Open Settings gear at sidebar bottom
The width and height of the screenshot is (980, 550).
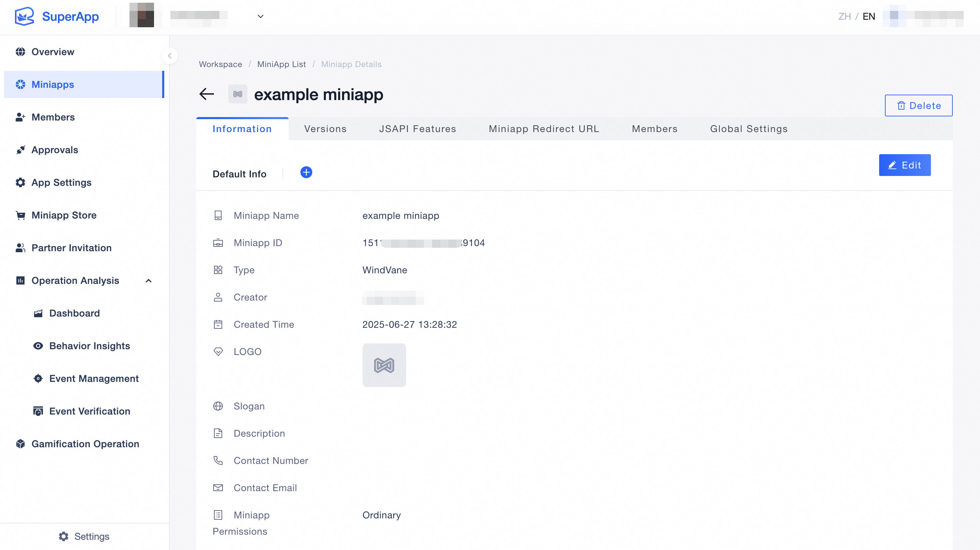pos(84,536)
